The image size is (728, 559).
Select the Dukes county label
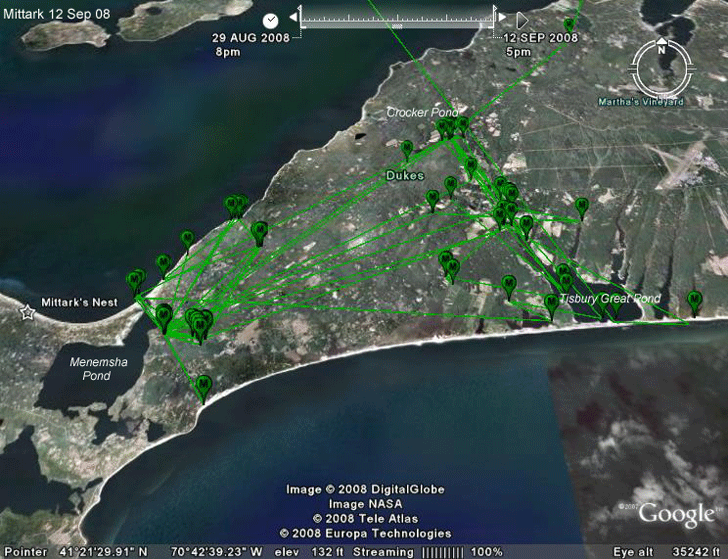coord(405,175)
